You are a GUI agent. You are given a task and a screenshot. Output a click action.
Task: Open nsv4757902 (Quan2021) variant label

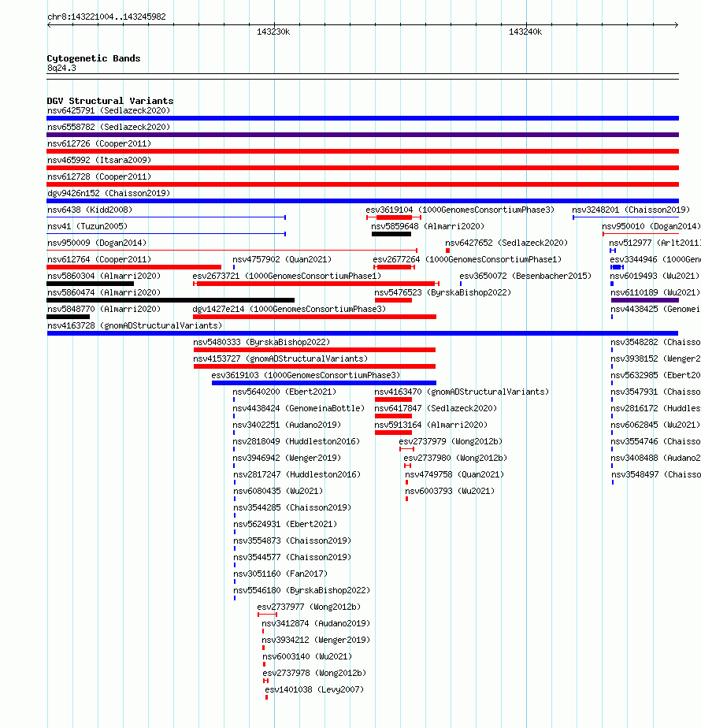282,259
